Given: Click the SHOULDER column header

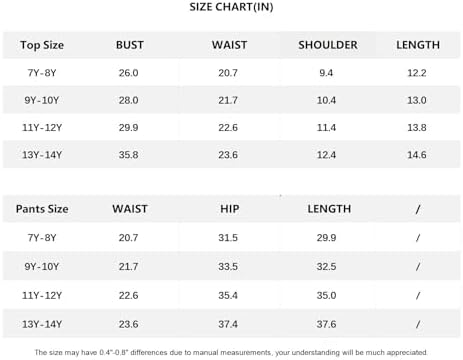Looking at the screenshot, I should (328, 45).
